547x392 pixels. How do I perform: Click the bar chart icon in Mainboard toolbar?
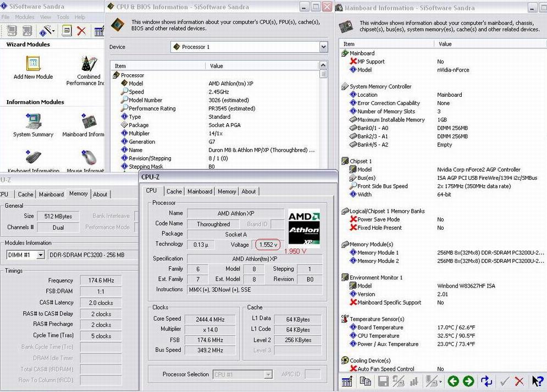414,382
